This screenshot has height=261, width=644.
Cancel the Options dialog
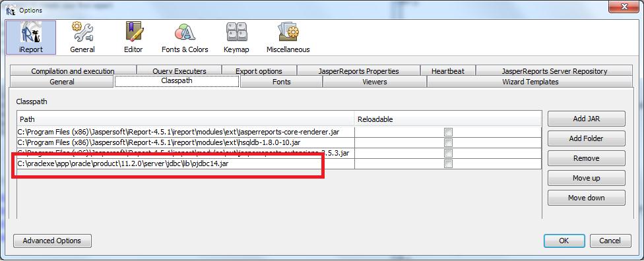click(610, 241)
